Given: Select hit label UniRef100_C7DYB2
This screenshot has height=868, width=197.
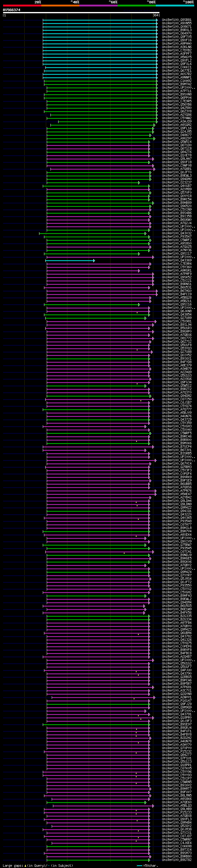Looking at the screenshot, I should pos(177,50).
